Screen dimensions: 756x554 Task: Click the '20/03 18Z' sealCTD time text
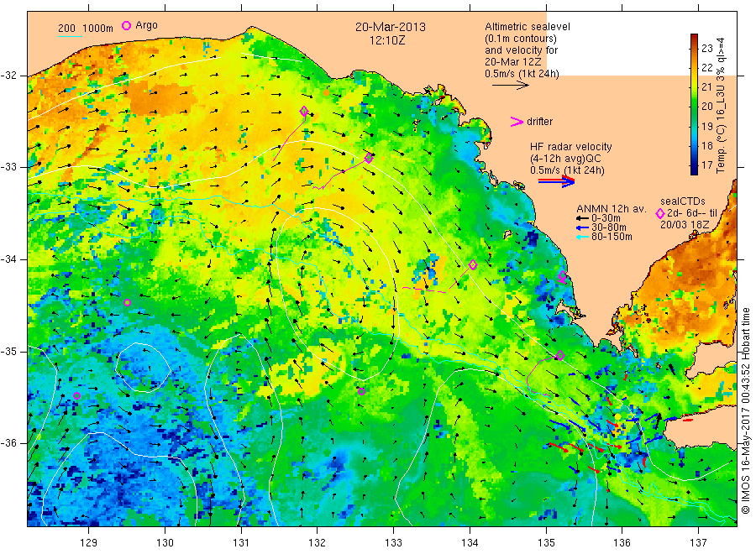click(685, 225)
